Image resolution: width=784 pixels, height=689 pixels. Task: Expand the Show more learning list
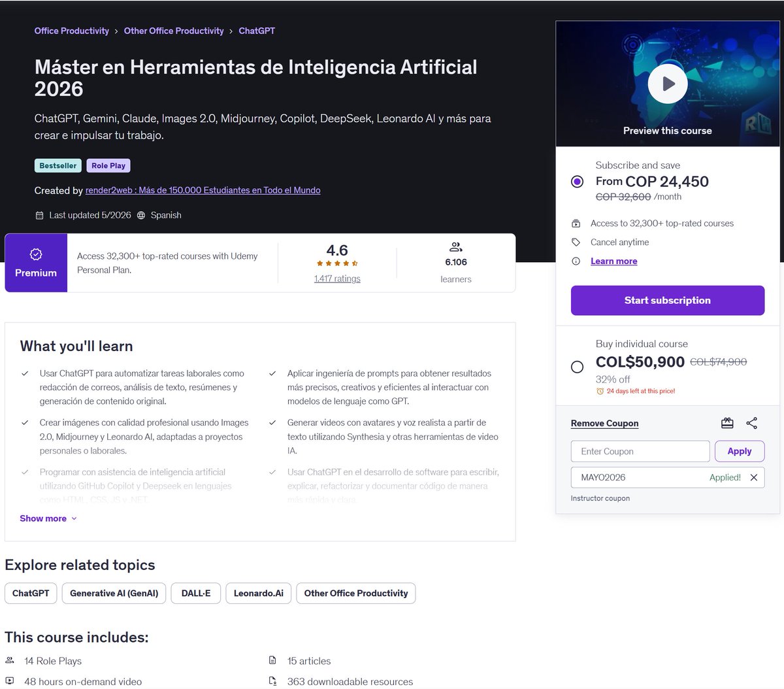click(48, 518)
